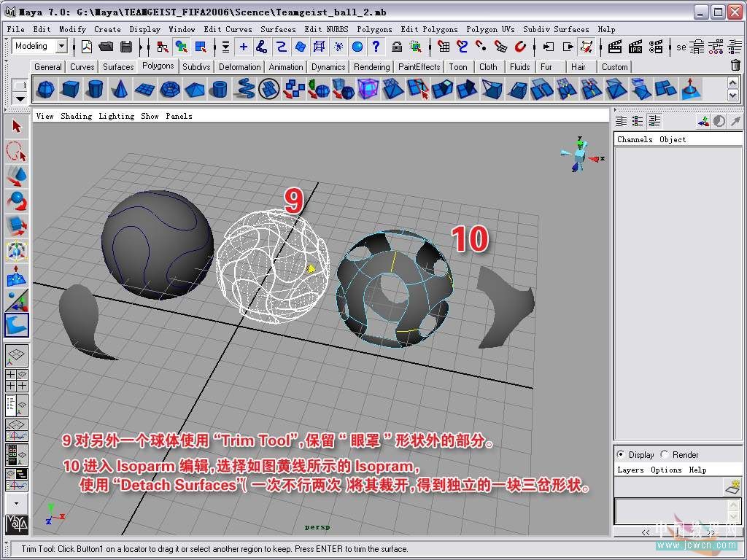The height and width of the screenshot is (560, 747).
Task: Click the circled soccer ball shelf icon
Action: tap(268, 89)
